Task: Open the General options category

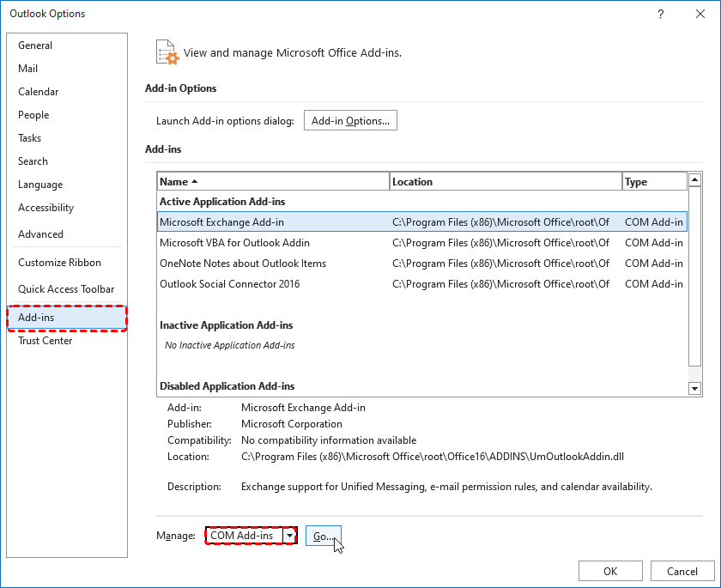Action: 35,45
